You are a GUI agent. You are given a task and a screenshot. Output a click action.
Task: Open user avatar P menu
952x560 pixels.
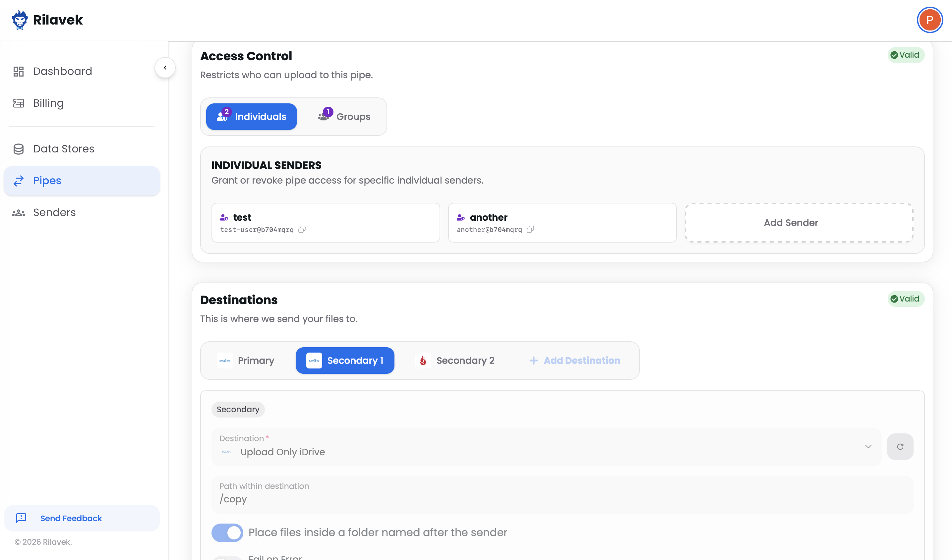(929, 20)
